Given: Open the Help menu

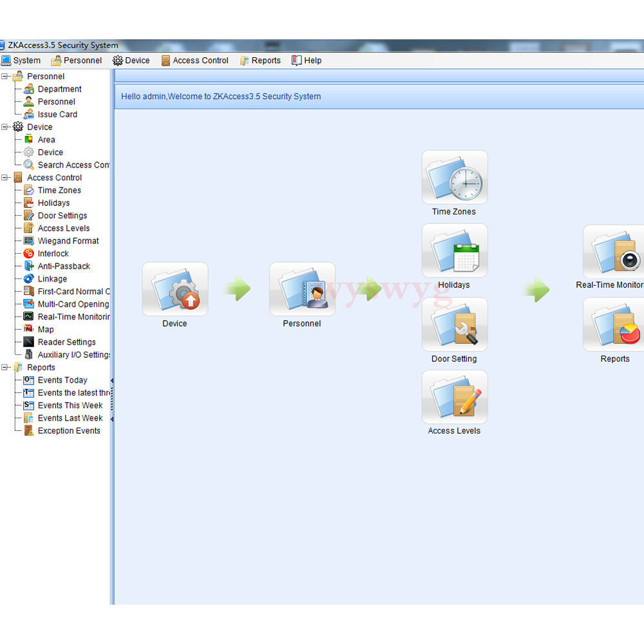Looking at the screenshot, I should point(307,61).
